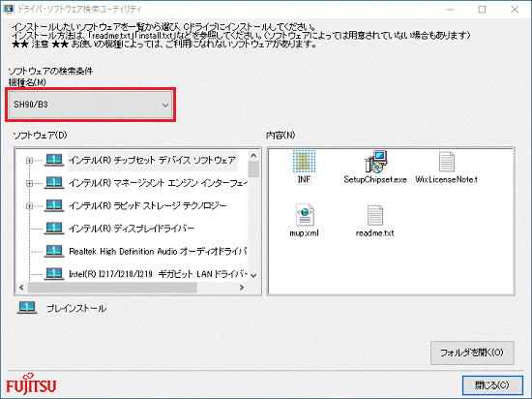The image size is (532, 399).
Task: Expand the インテル(R) ラピッド ストレージ テクノロジー node
Action: [30, 205]
